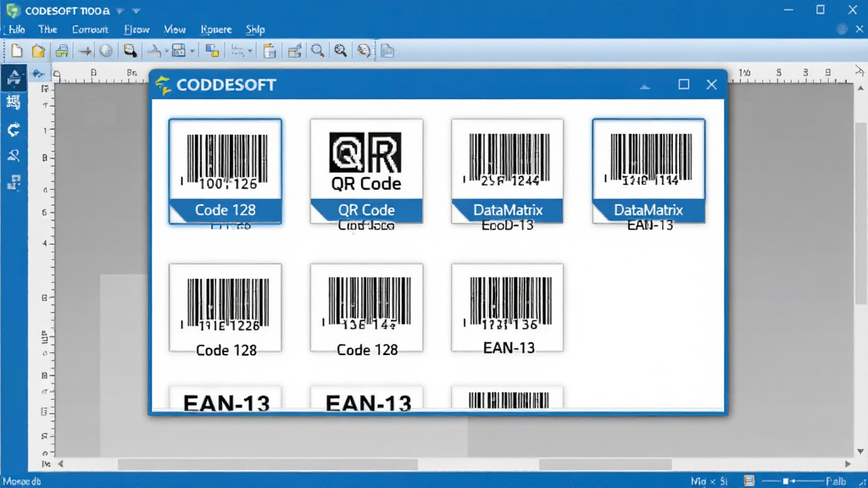Select the first EAN-13 text tile in bottom row

click(225, 398)
